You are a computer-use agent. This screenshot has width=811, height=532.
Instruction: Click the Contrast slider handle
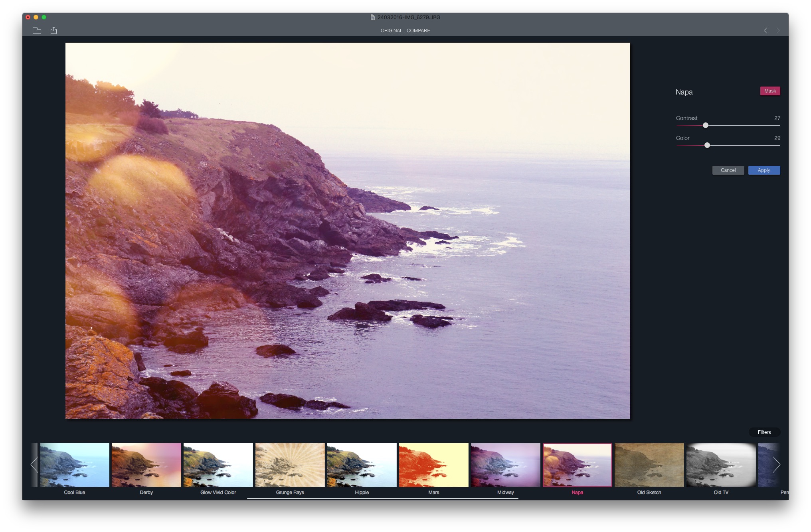[705, 125]
